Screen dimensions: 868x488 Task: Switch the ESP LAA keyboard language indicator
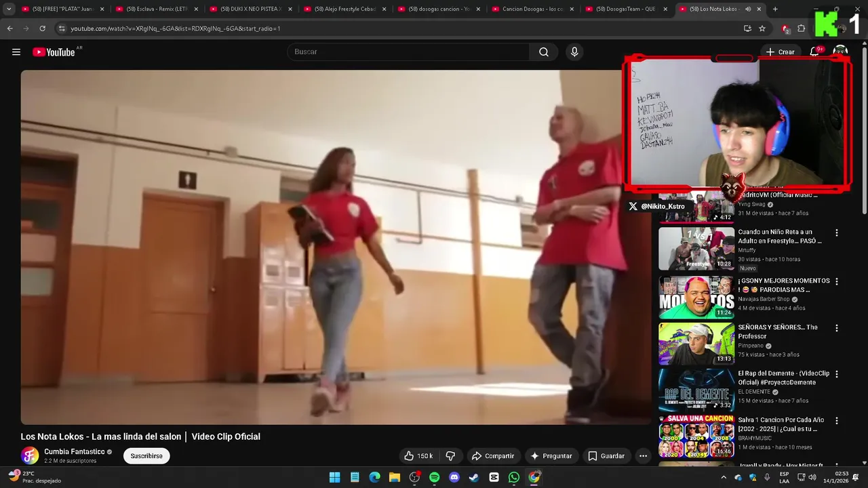point(784,477)
